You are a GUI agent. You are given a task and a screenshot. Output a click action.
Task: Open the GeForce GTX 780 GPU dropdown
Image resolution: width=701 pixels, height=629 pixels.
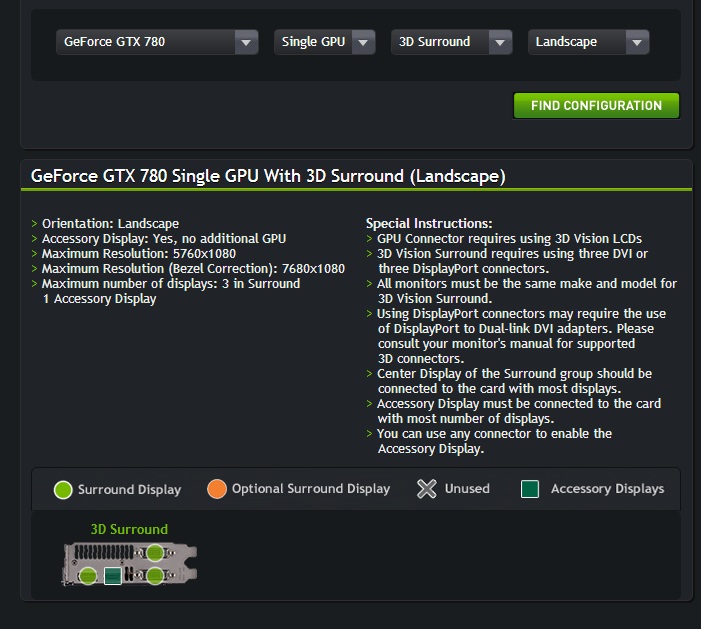coord(157,42)
